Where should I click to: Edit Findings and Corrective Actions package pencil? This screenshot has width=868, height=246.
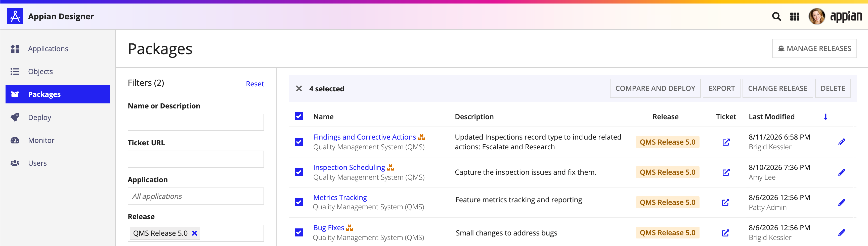pyautogui.click(x=841, y=142)
